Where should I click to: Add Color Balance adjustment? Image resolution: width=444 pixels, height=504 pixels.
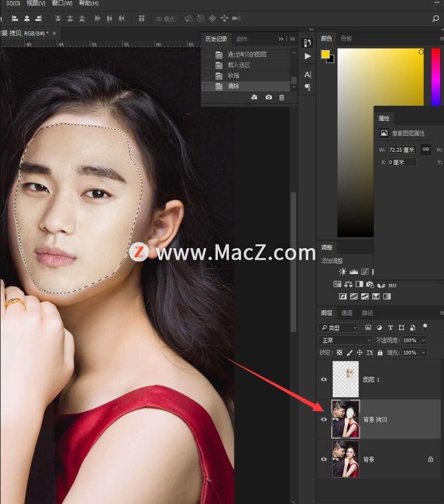point(348,284)
